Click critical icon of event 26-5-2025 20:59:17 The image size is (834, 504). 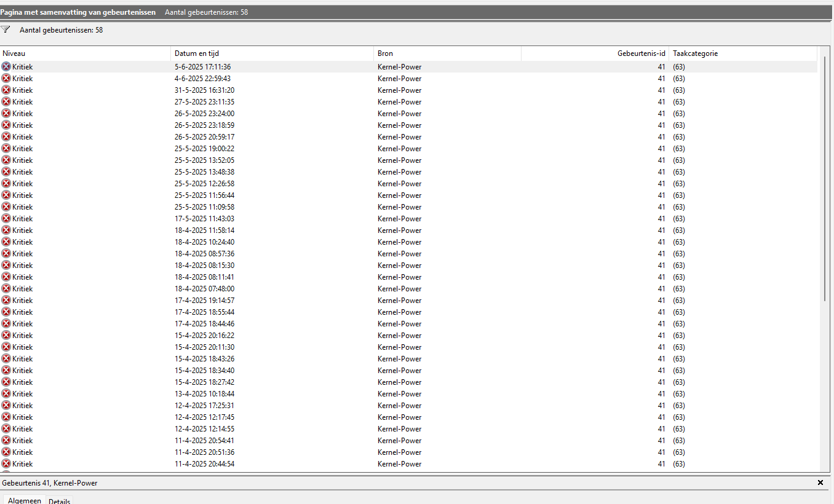coord(6,136)
